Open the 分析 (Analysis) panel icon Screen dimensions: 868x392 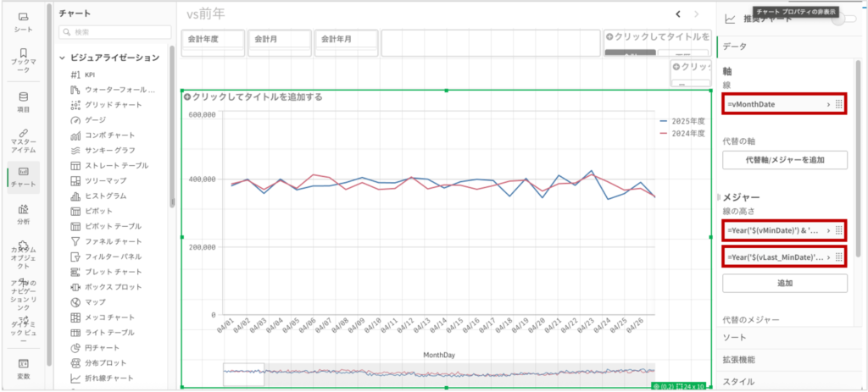coord(23,213)
